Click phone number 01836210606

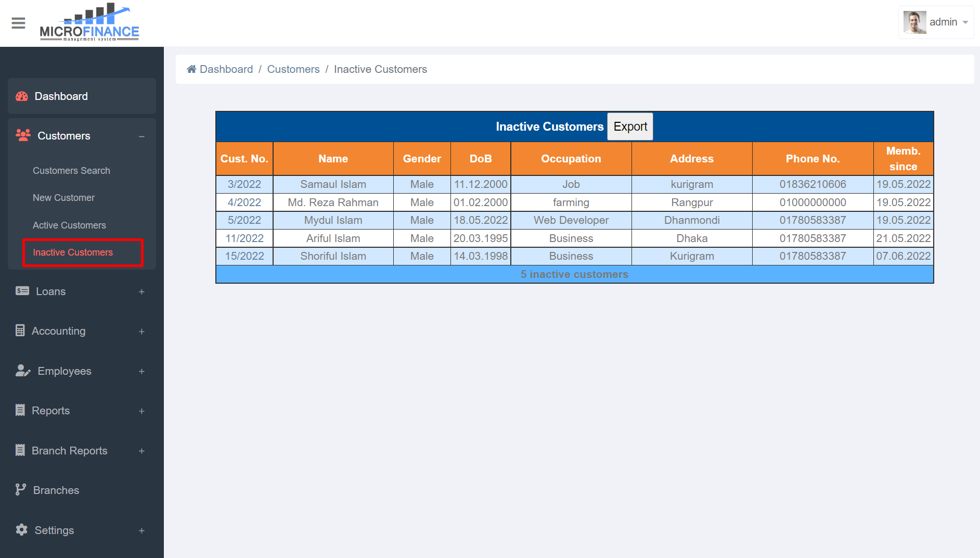point(813,184)
